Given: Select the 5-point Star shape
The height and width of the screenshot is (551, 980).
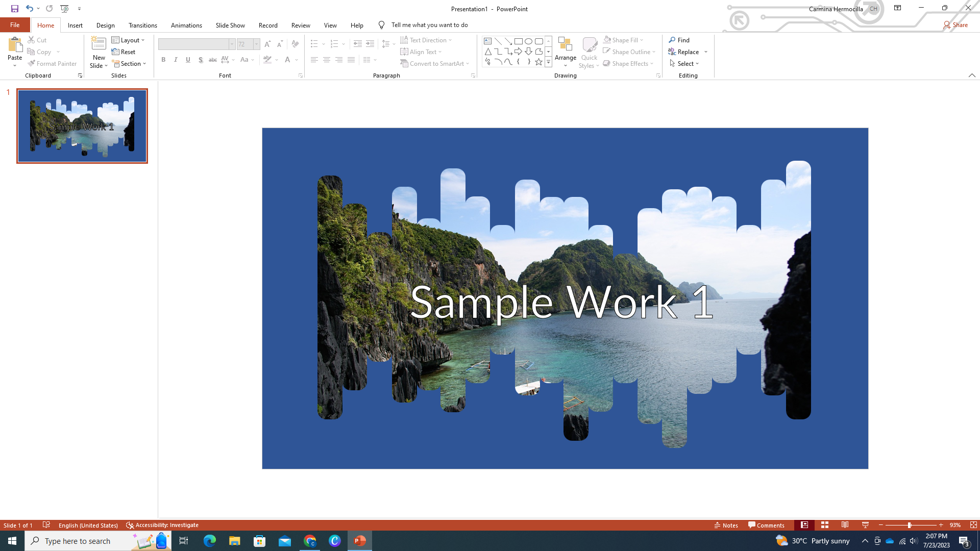Looking at the screenshot, I should [x=539, y=62].
